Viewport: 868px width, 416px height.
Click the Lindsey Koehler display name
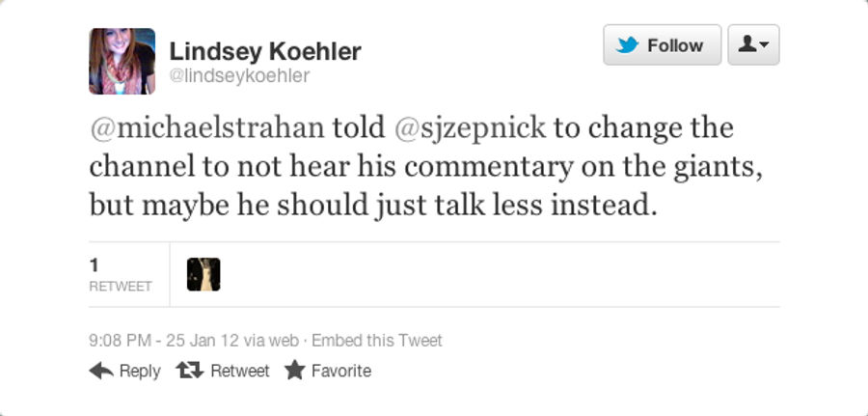pyautogui.click(x=265, y=51)
